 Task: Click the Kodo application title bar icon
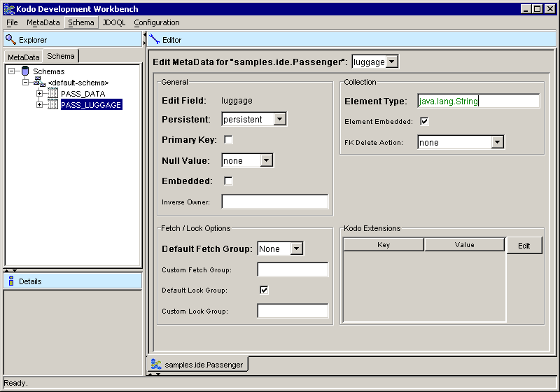(9, 9)
